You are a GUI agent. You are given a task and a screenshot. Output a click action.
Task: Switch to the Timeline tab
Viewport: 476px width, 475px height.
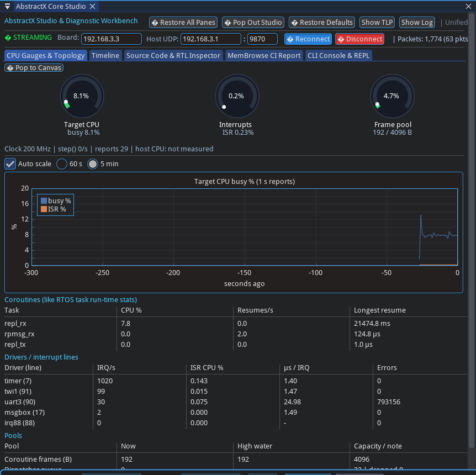[105, 56]
